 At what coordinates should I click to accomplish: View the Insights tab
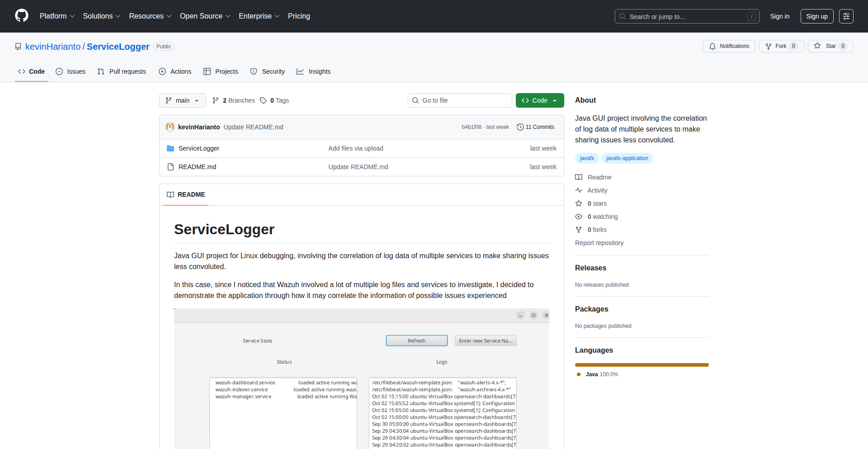click(314, 71)
